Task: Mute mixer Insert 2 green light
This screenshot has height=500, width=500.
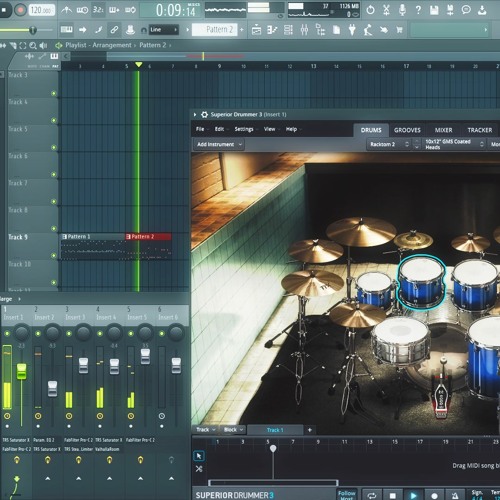Action: coord(38,333)
